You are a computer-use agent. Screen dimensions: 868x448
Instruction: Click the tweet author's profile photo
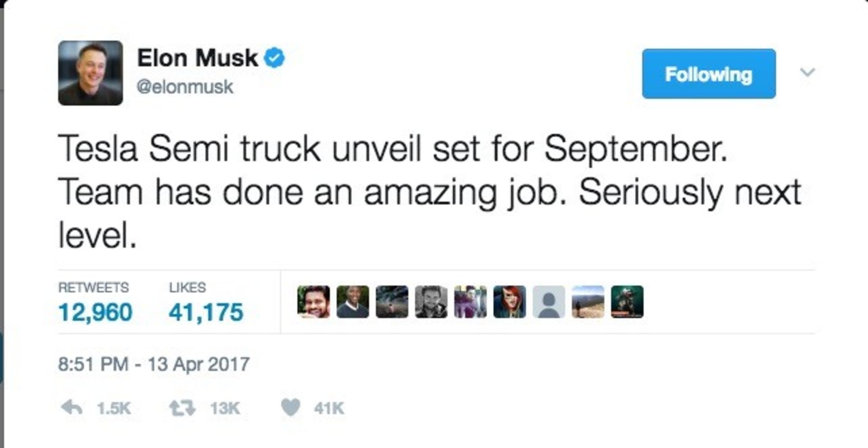(90, 73)
